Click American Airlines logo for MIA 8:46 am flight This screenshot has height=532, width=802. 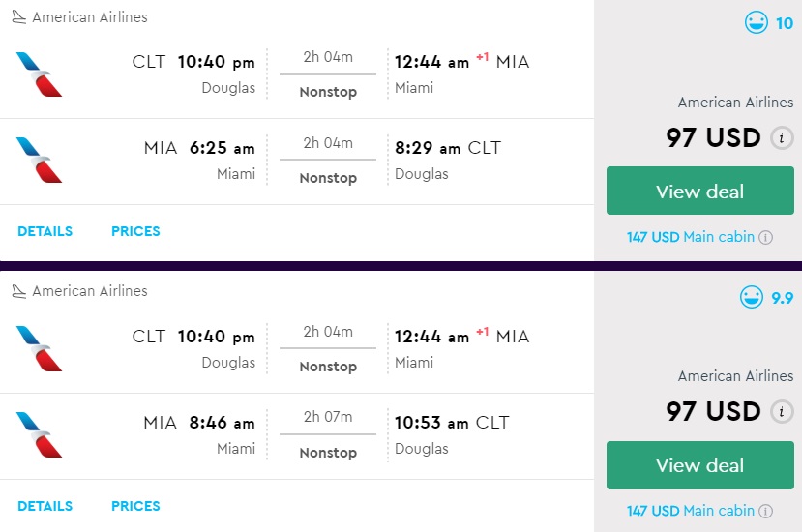click(x=39, y=435)
